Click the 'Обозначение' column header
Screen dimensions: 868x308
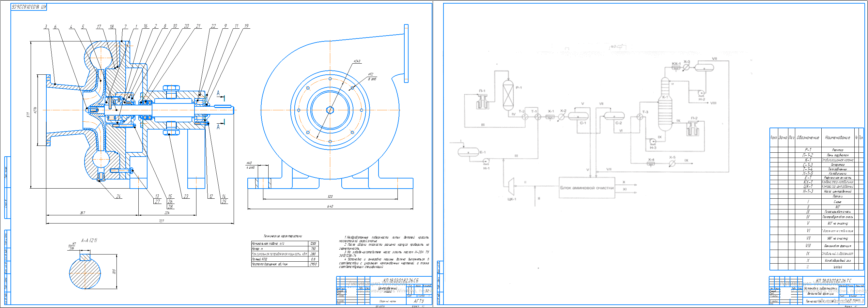pyautogui.click(x=808, y=137)
